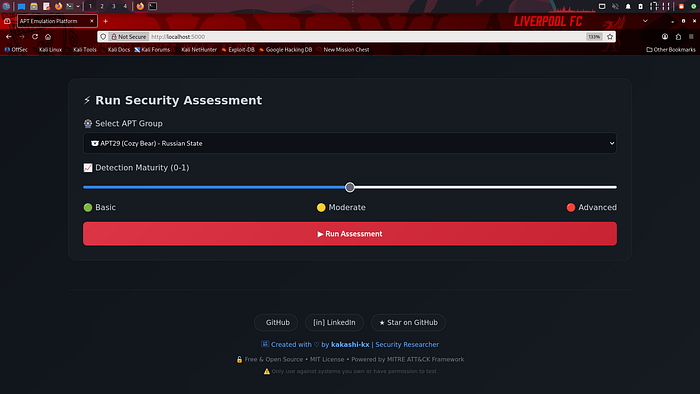
Task: Open the Select APT Group dropdown
Action: [350, 143]
